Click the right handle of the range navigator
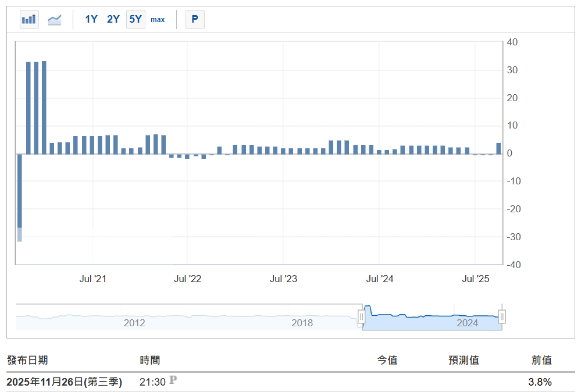 (501, 316)
